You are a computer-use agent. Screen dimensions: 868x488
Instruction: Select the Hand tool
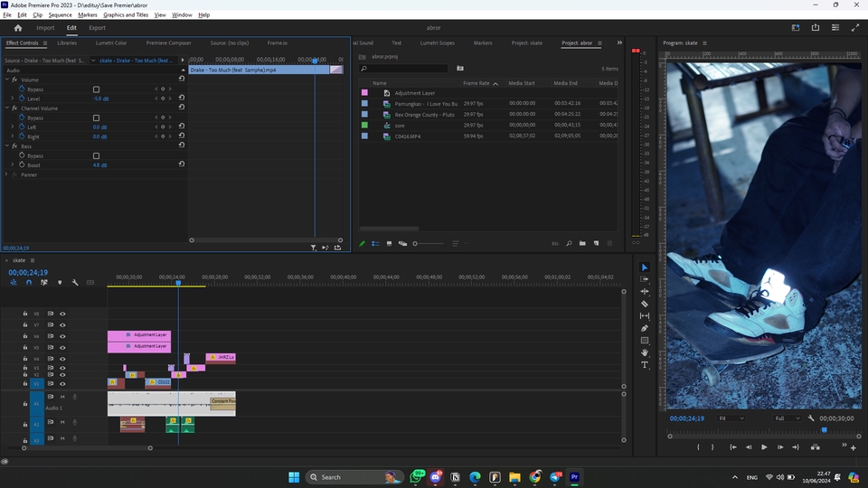click(645, 352)
